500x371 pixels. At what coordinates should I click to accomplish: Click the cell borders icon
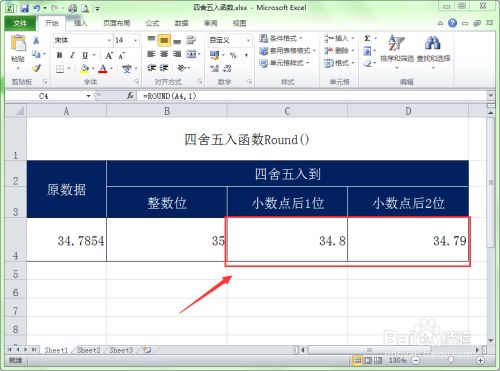coord(60,69)
